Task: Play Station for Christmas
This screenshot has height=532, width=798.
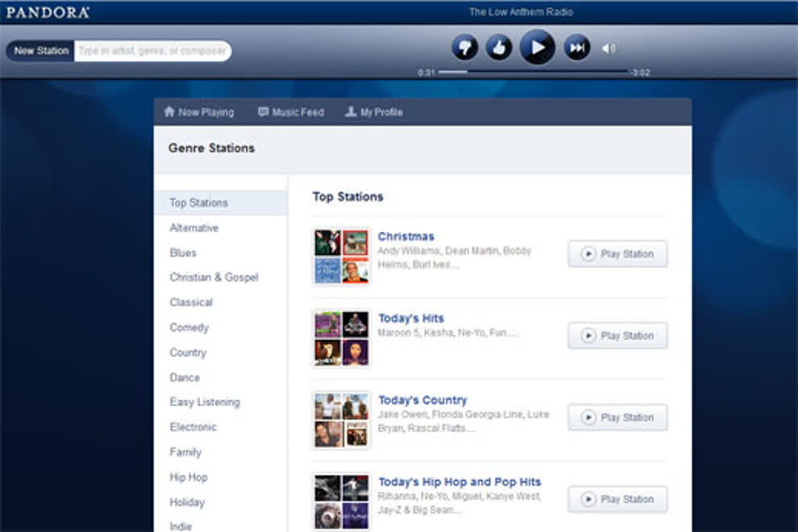Action: click(617, 254)
